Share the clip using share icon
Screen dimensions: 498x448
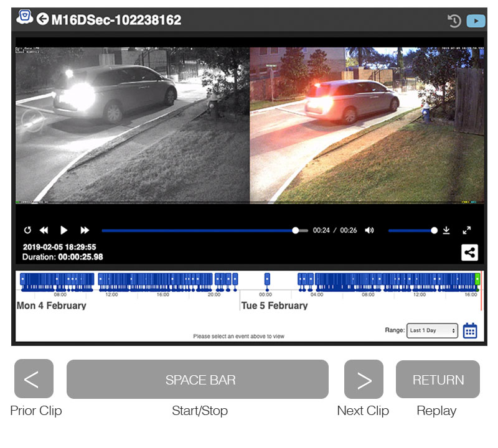pyautogui.click(x=469, y=252)
